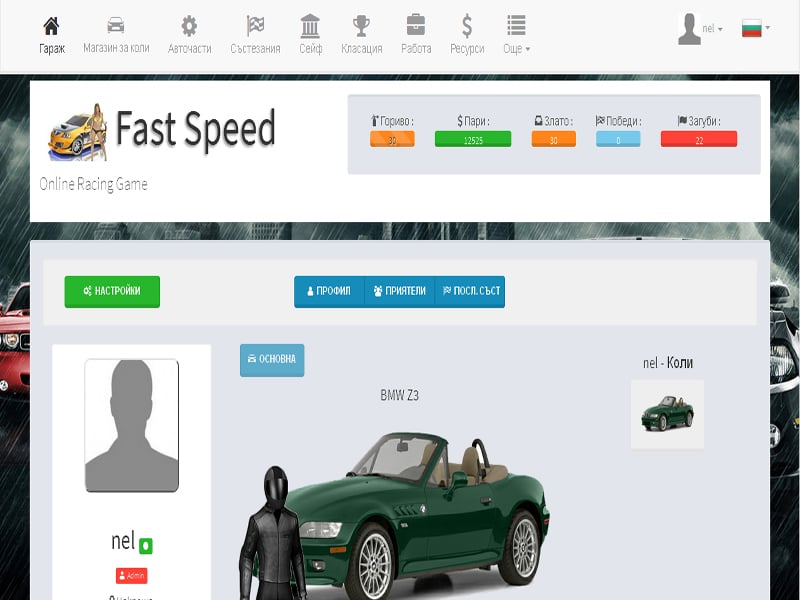Click the Ресурси dollar icon

[x=466, y=30]
